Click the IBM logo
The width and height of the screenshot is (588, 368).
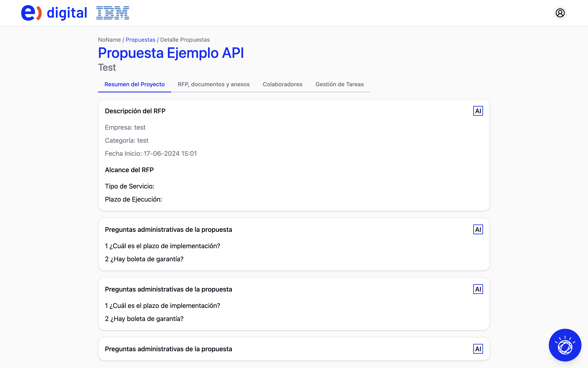tap(113, 13)
